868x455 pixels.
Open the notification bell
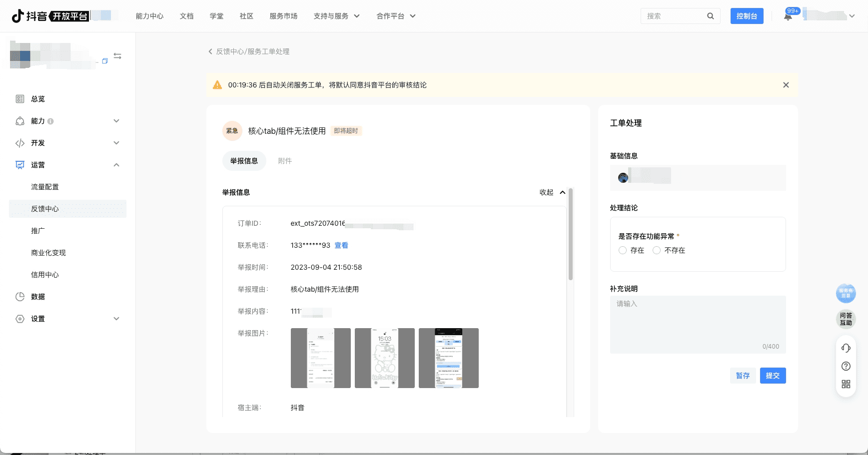point(788,16)
